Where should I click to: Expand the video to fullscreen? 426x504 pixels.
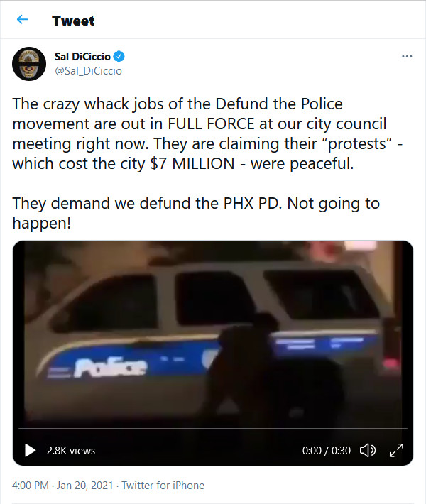[396, 450]
